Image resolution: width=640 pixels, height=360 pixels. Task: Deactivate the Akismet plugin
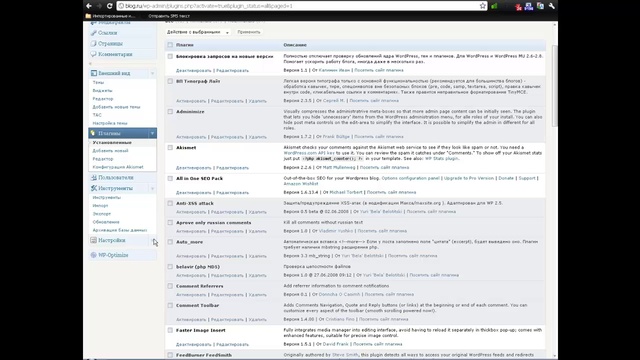pyautogui.click(x=193, y=168)
